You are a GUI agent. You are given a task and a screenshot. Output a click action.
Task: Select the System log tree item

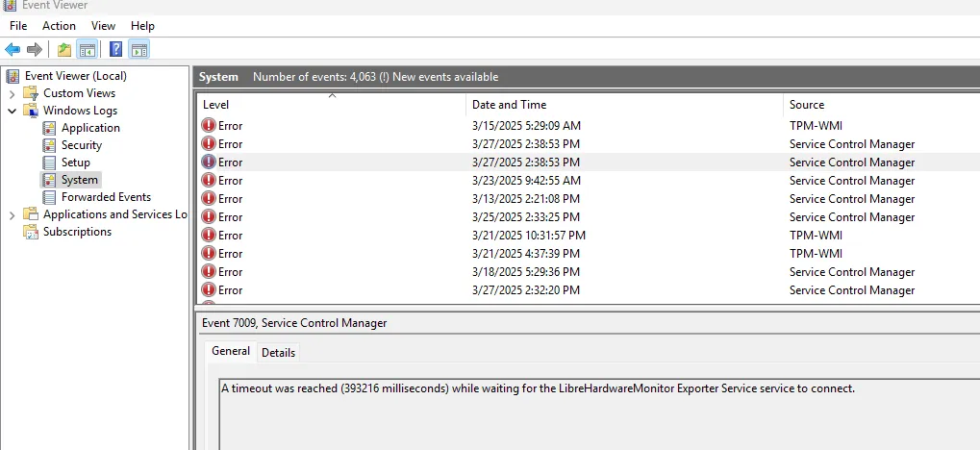80,180
